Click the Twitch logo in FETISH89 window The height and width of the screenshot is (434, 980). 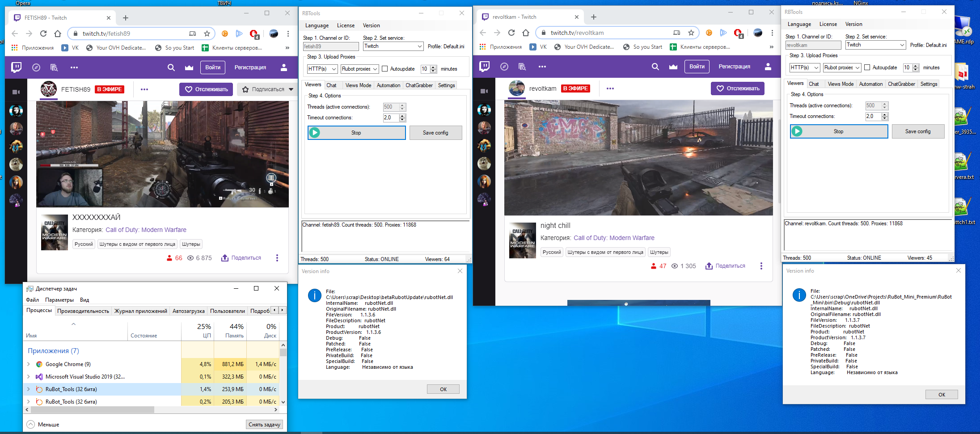coord(17,67)
